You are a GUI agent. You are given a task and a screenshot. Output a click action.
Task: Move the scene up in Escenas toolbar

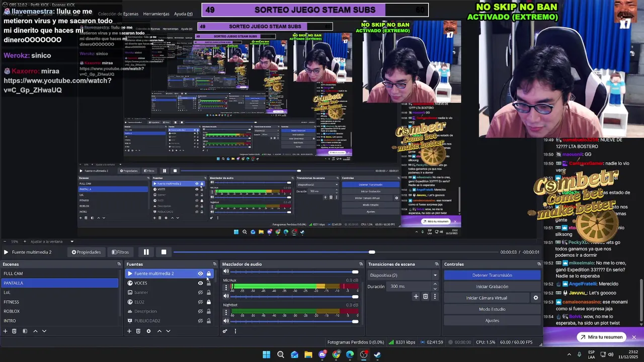[x=35, y=331]
